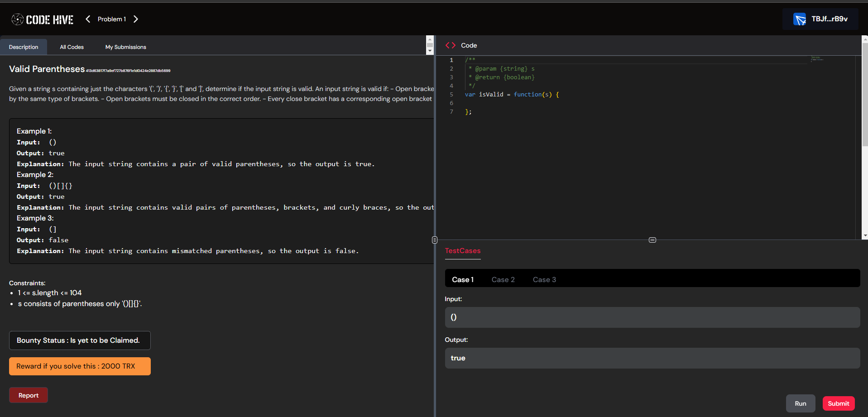Click the red code brackets icon beside Code
Viewport: 868px width, 417px height.
(x=451, y=45)
